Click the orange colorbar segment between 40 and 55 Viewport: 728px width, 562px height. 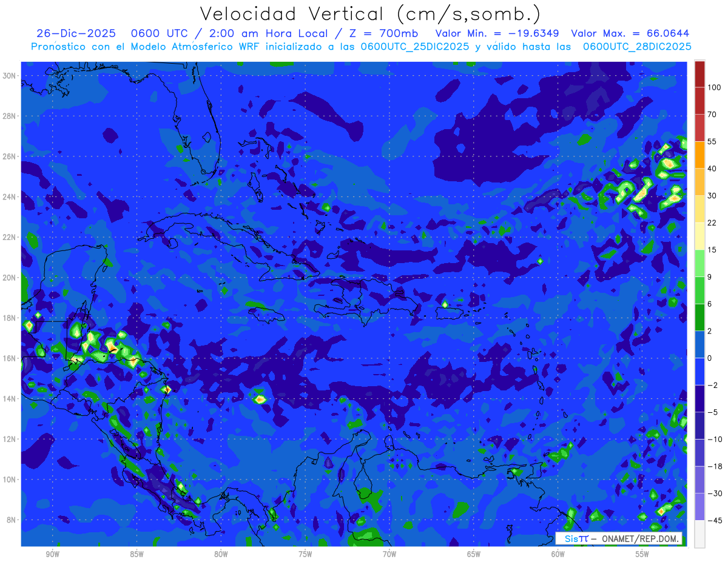point(699,155)
